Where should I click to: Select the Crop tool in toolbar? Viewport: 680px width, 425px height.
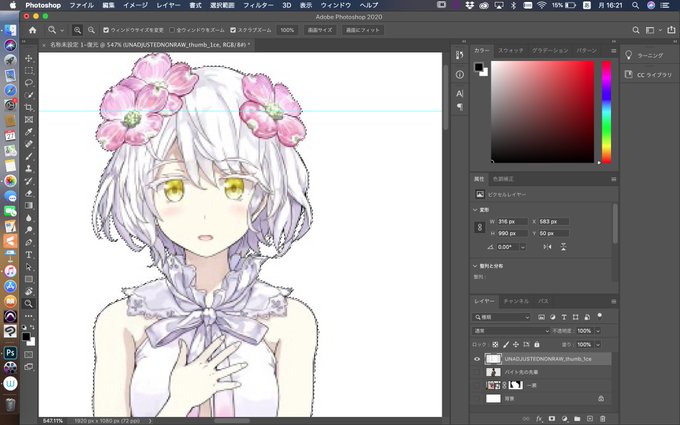pyautogui.click(x=29, y=107)
